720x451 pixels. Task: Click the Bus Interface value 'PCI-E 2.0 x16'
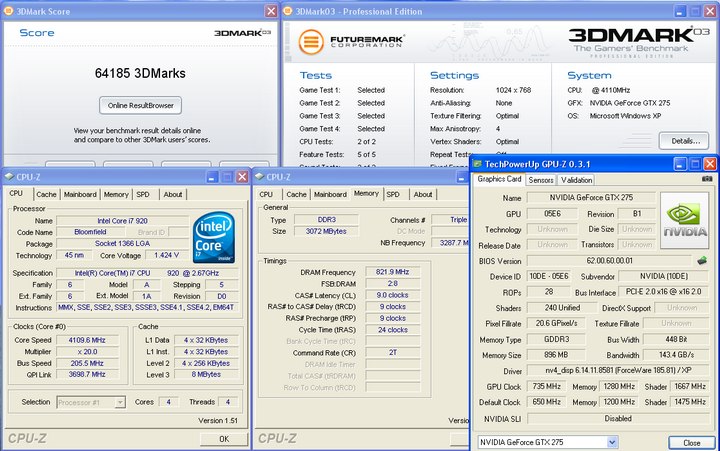coord(664,292)
